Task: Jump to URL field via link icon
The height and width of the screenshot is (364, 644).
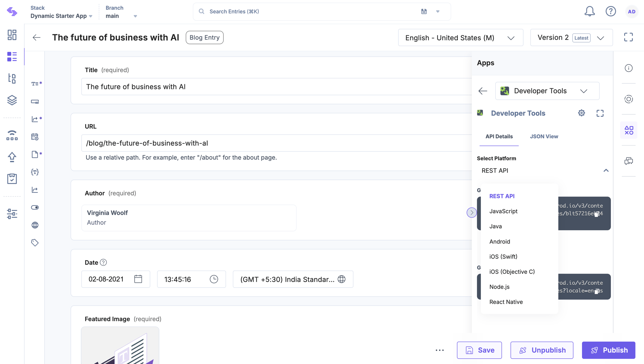Action: pos(35,102)
